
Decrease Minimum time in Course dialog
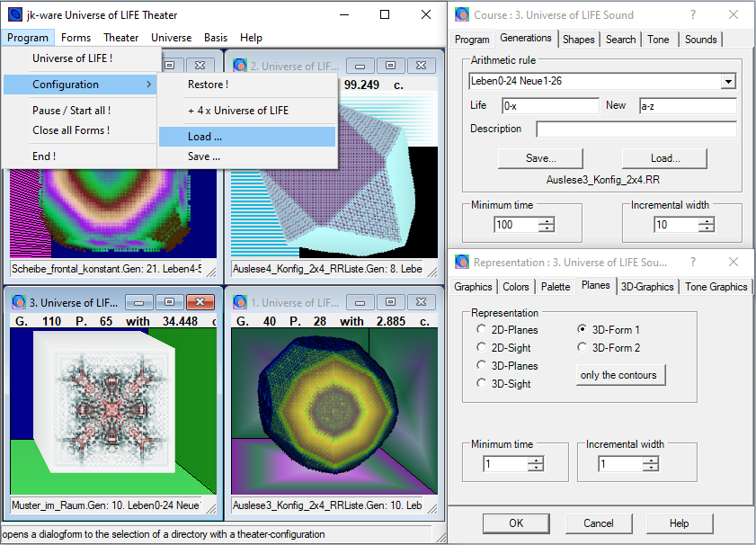(547, 228)
